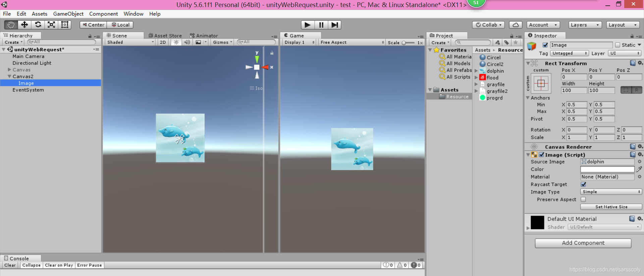
Task: Switch to Asset Store tab
Action: [x=165, y=36]
